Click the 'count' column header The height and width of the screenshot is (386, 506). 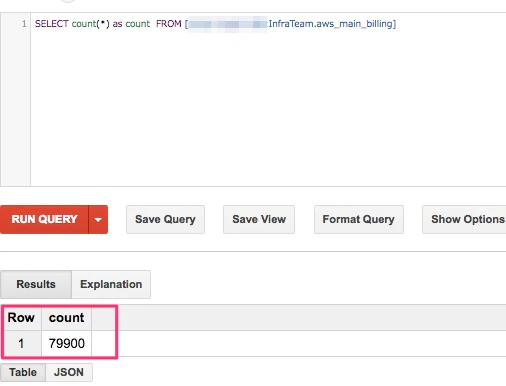67,317
